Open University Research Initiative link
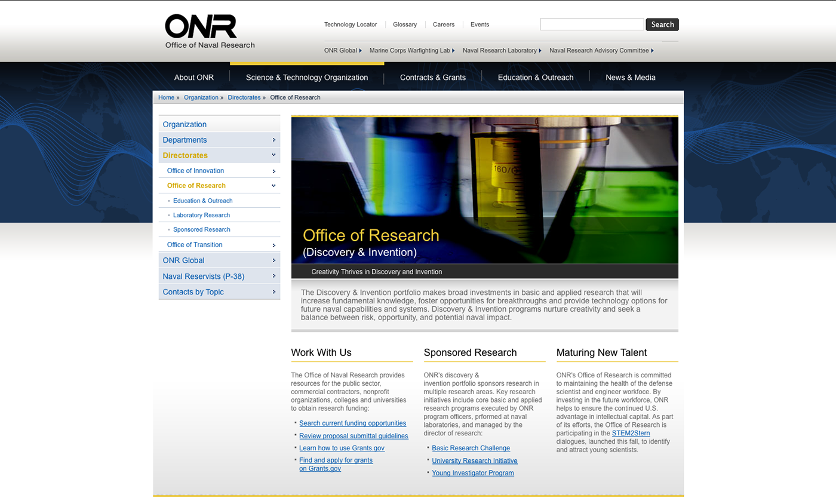 coord(475,461)
